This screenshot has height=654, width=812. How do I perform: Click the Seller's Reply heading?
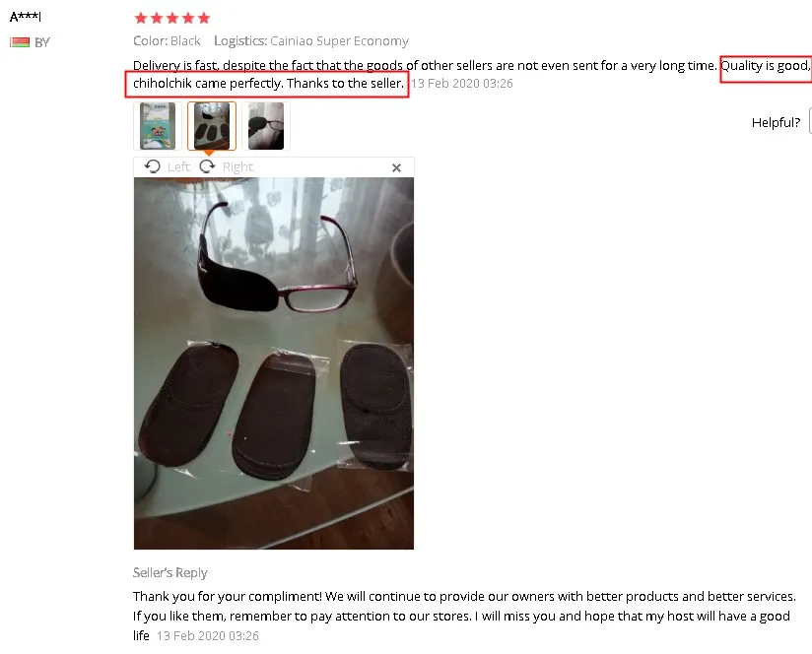[169, 573]
